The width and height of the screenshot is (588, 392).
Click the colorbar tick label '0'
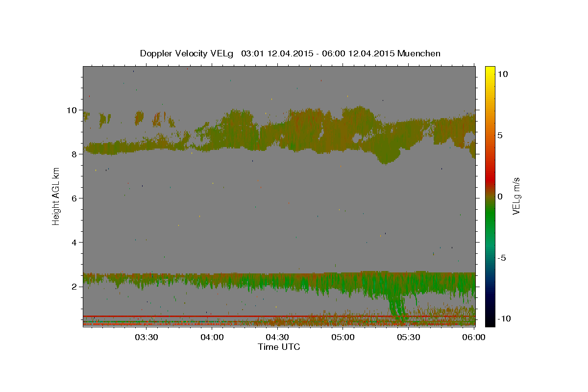click(x=499, y=196)
